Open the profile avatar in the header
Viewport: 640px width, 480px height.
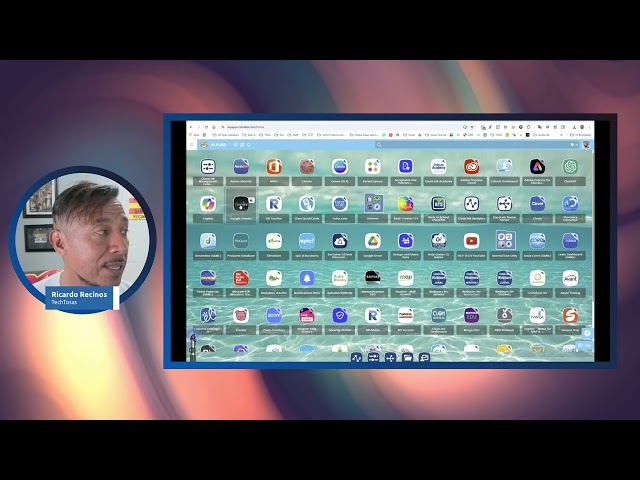[587, 144]
